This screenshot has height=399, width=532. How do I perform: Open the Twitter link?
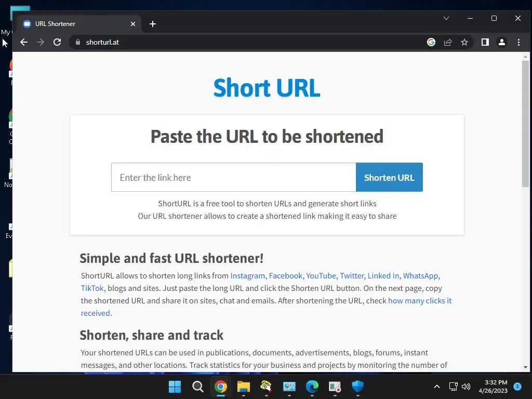click(352, 276)
